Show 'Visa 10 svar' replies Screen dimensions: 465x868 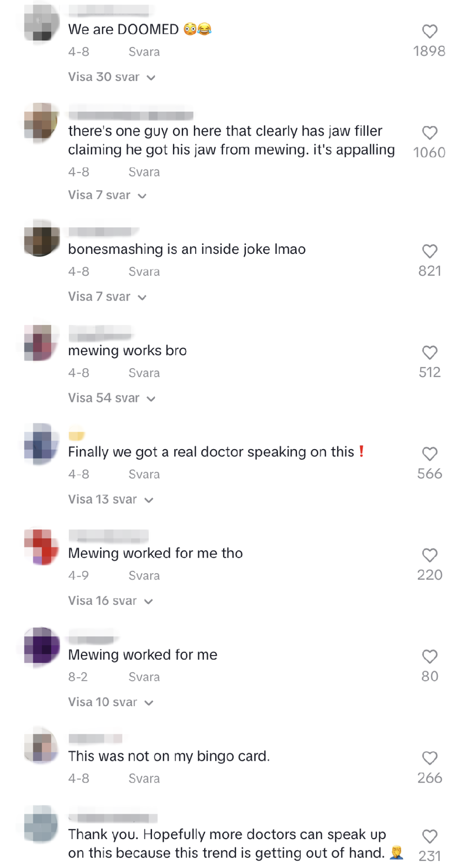pos(111,702)
